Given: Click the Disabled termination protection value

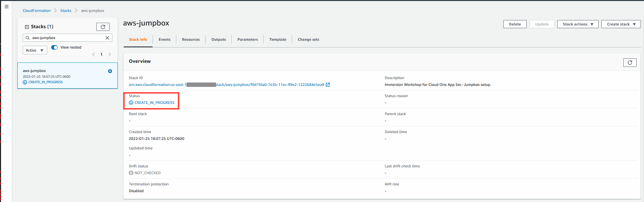Looking at the screenshot, I should point(136,191).
